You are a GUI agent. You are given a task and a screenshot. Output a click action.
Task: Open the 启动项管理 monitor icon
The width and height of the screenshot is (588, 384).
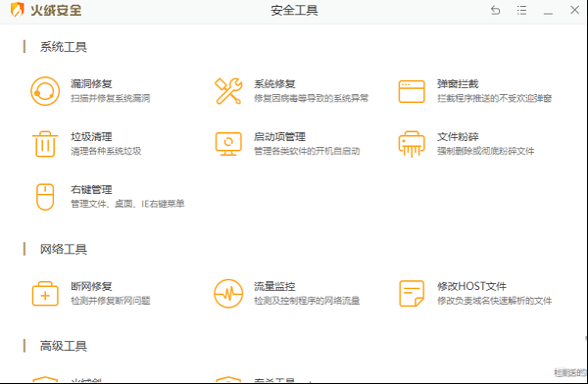coord(228,144)
